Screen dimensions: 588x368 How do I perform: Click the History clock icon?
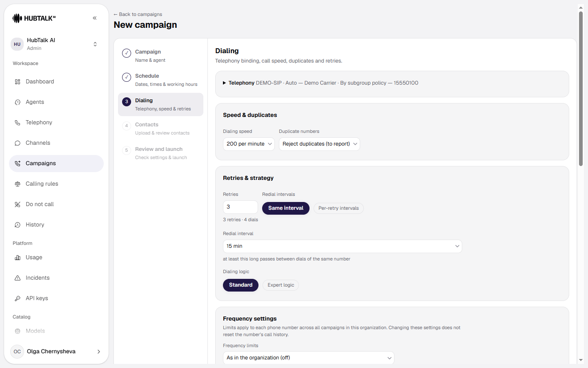(x=18, y=225)
